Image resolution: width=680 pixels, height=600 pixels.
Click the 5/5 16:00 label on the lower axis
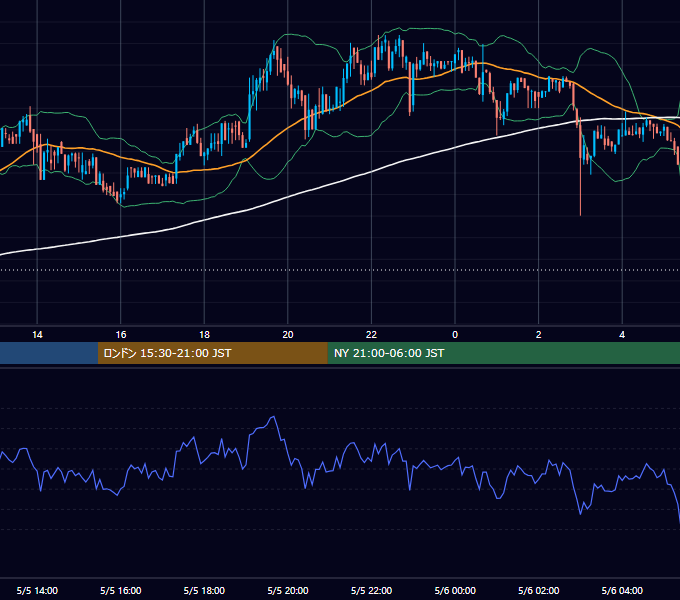(x=121, y=590)
